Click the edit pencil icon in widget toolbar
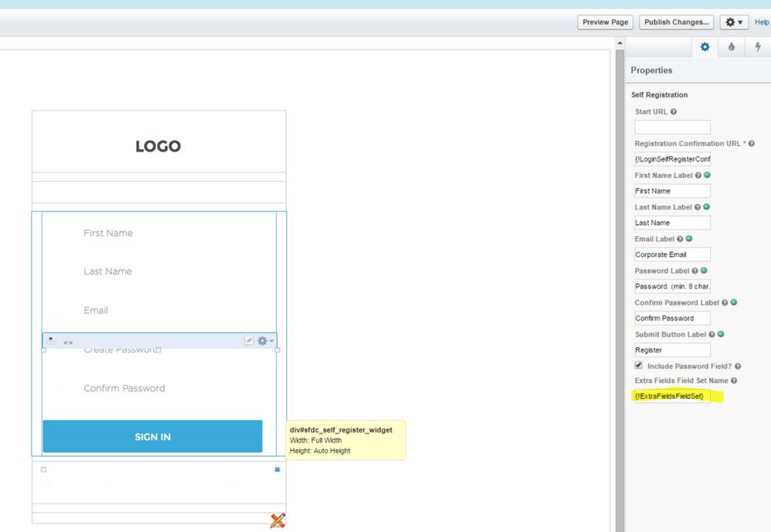This screenshot has height=532, width=771. coord(249,341)
